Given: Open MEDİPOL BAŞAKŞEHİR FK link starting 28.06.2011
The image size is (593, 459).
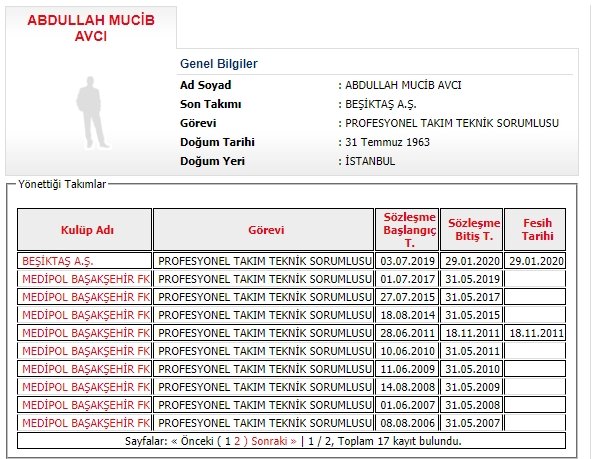Looking at the screenshot, I should tap(86, 333).
